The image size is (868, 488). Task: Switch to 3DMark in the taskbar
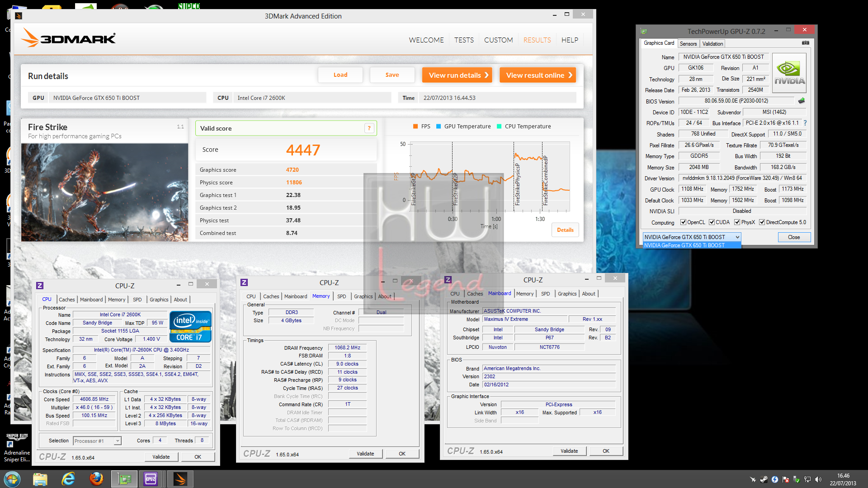click(180, 479)
